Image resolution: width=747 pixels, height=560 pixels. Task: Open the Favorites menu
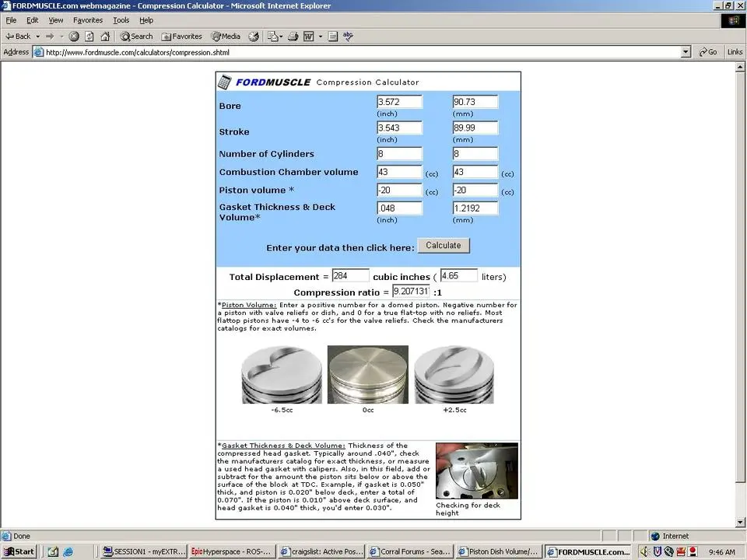(x=88, y=20)
